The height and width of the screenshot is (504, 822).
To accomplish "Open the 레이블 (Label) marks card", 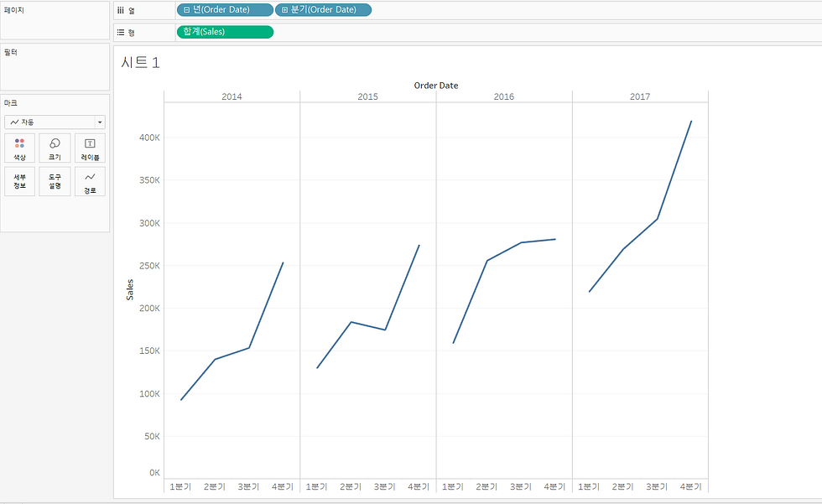I will tap(90, 148).
